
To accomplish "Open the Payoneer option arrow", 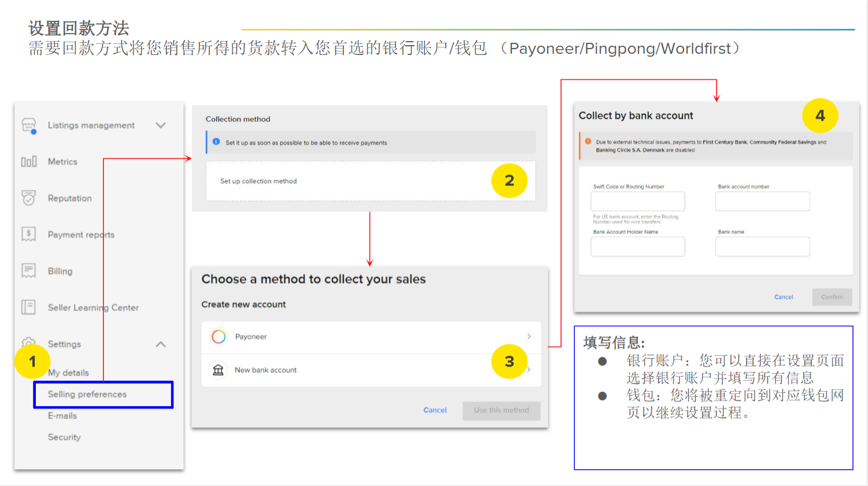I will tap(529, 336).
